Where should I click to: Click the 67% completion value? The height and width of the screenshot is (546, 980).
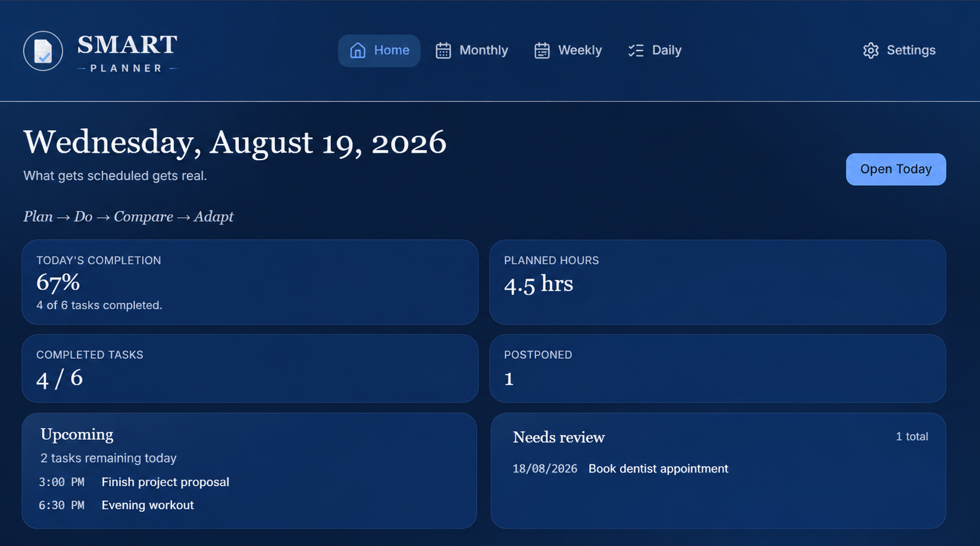58,282
